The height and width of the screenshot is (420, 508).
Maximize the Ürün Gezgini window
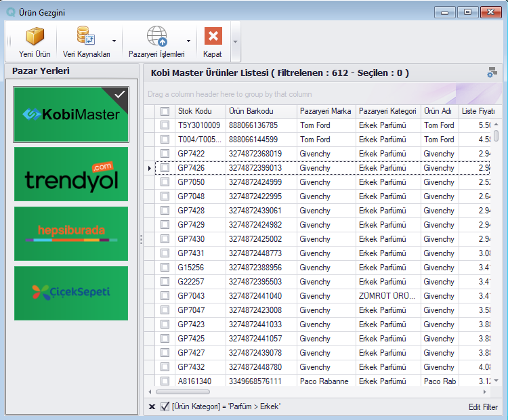[467, 12]
